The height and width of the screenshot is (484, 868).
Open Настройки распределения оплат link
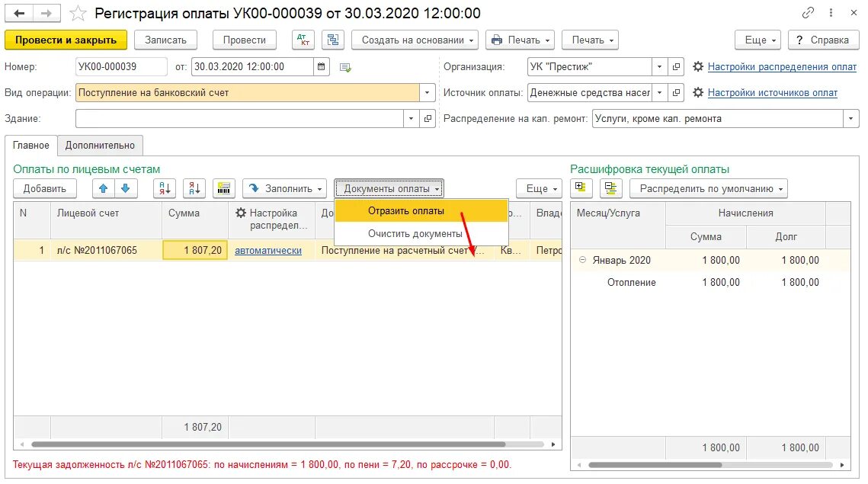coord(782,66)
